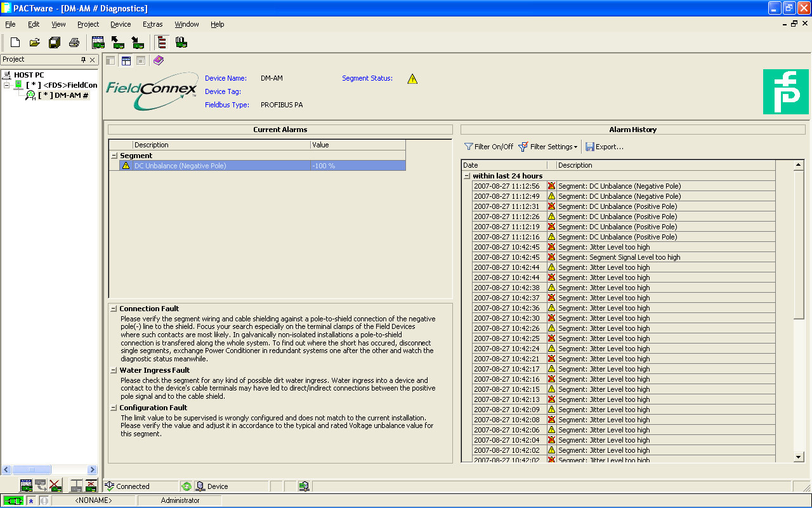Click the <NONAME> field in status bar

pos(93,500)
